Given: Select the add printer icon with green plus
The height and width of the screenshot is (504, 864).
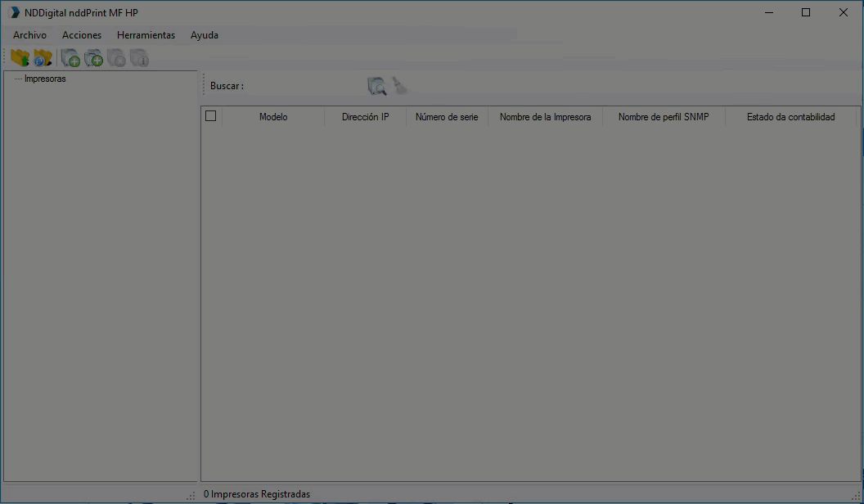Looking at the screenshot, I should [70, 57].
